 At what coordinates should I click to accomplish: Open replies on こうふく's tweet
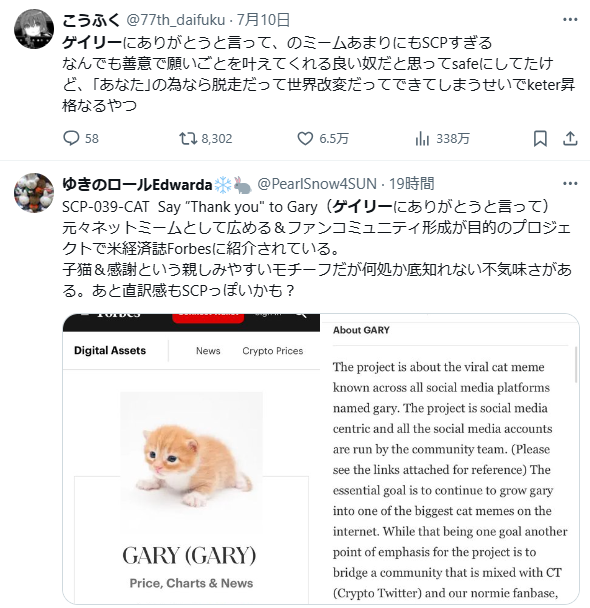tap(81, 138)
